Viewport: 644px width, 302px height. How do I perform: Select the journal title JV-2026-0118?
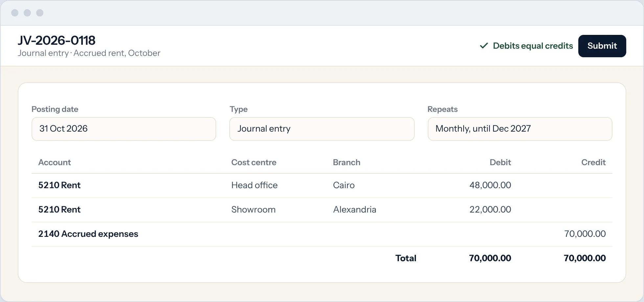pos(57,40)
